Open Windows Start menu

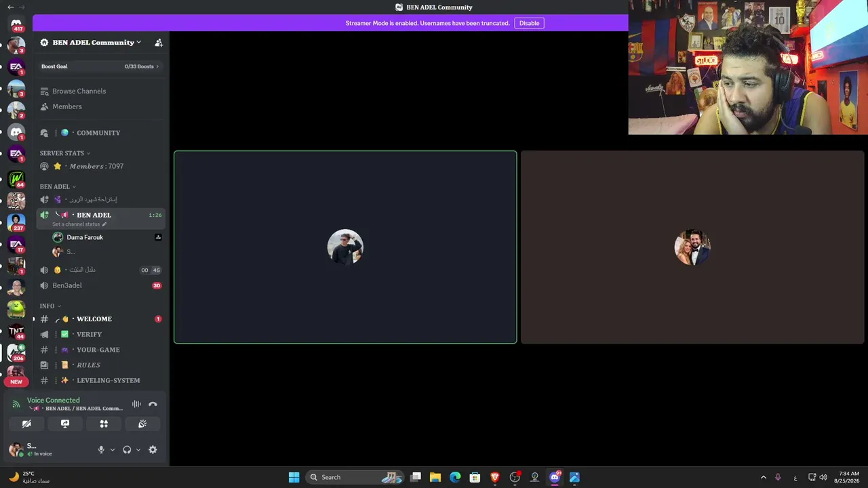[x=294, y=477]
